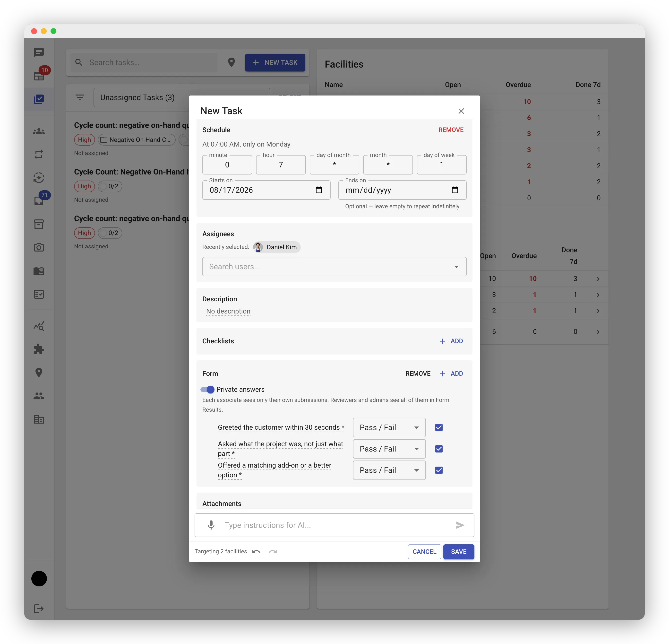
Task: Uncheck the box for Offered a matching add-on question
Action: pyautogui.click(x=439, y=470)
